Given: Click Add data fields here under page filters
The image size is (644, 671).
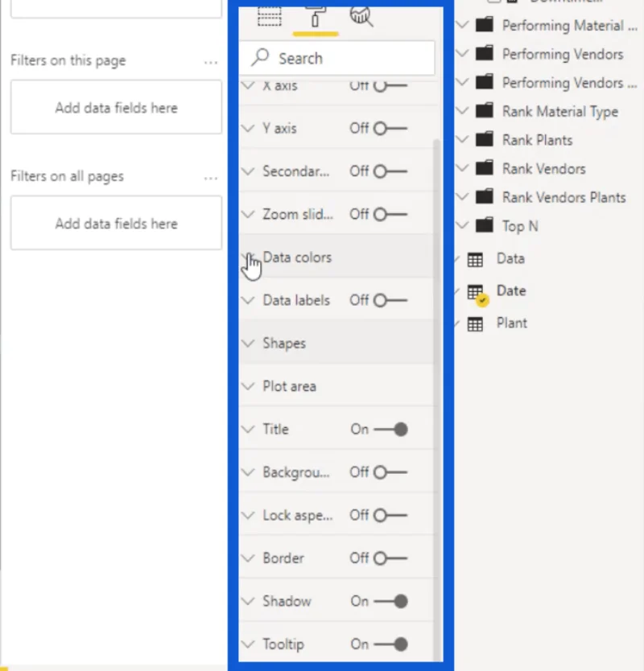Looking at the screenshot, I should [116, 108].
